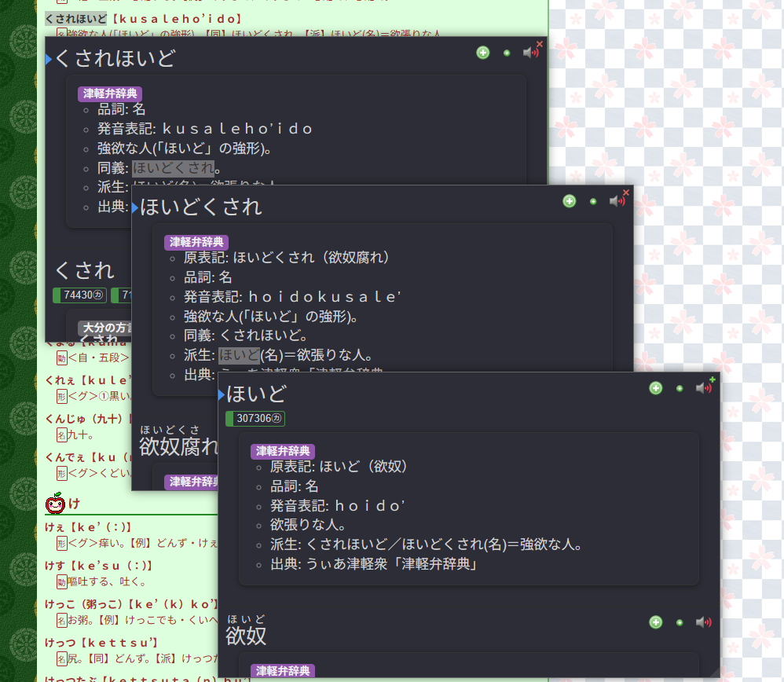
Task: Click 津軽弁辞典 tag in くされほいど popup
Action: (110, 93)
